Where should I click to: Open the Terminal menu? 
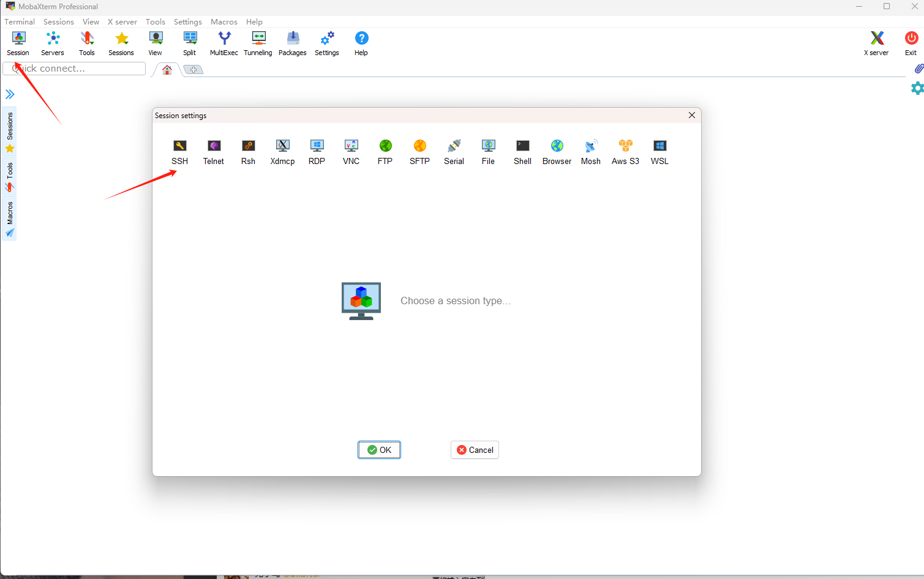pyautogui.click(x=20, y=21)
